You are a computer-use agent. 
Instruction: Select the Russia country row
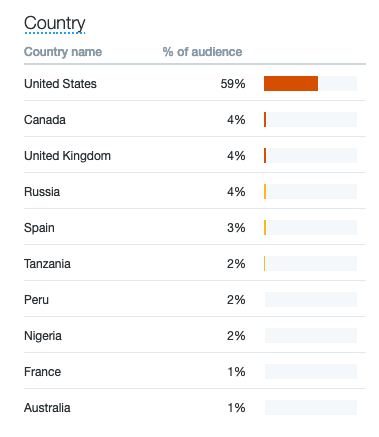click(195, 191)
